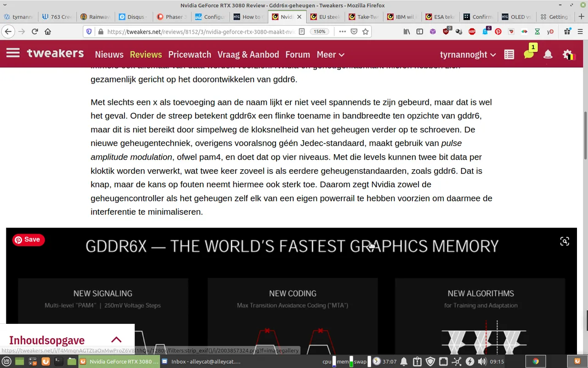Open the GDDR6X slide image
Image resolution: width=588 pixels, height=368 pixels.
click(291, 291)
